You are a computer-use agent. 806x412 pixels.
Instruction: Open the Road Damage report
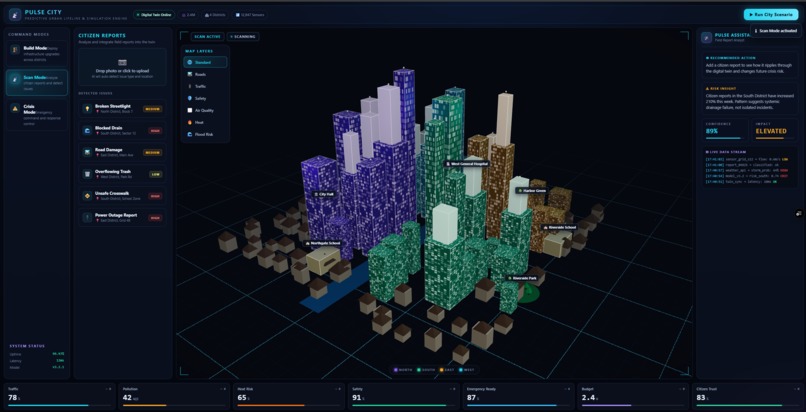pyautogui.click(x=122, y=153)
